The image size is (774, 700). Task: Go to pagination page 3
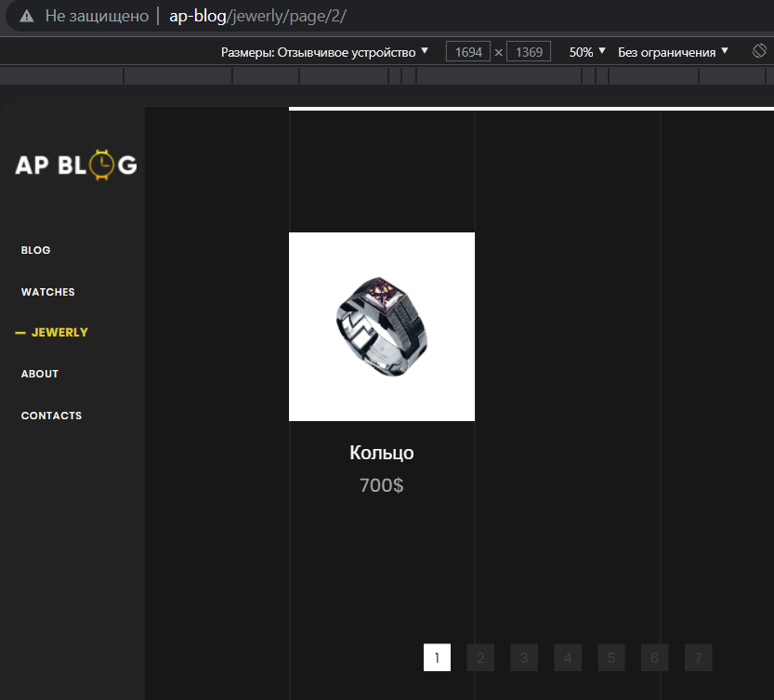[x=524, y=657]
